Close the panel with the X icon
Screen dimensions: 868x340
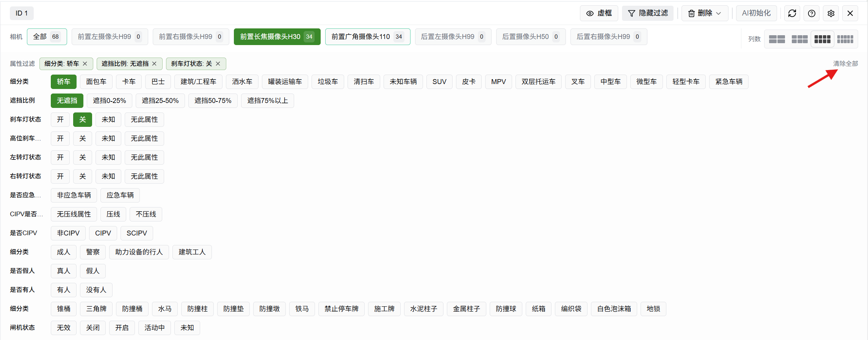850,13
